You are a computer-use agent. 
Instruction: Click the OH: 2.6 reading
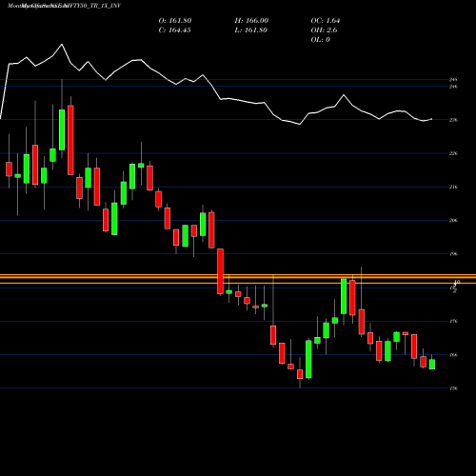[324, 30]
